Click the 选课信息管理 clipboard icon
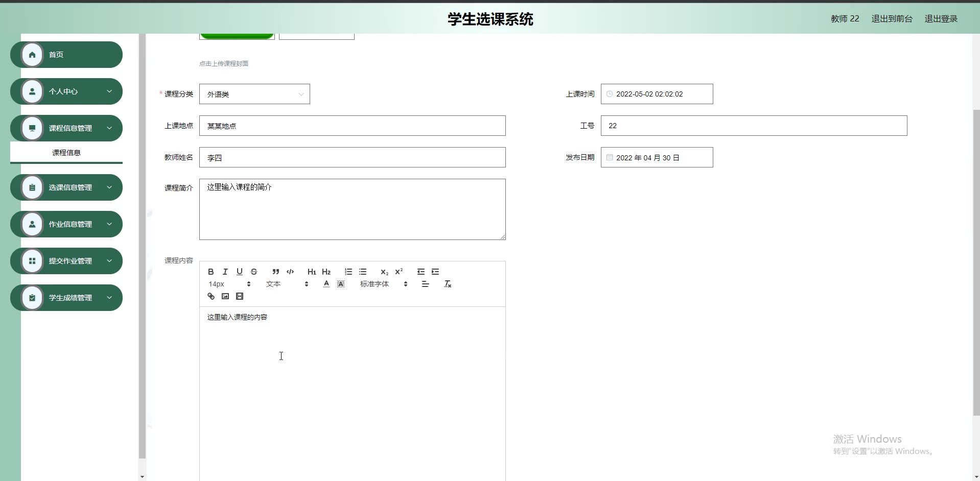Image resolution: width=980 pixels, height=481 pixels. (x=32, y=187)
